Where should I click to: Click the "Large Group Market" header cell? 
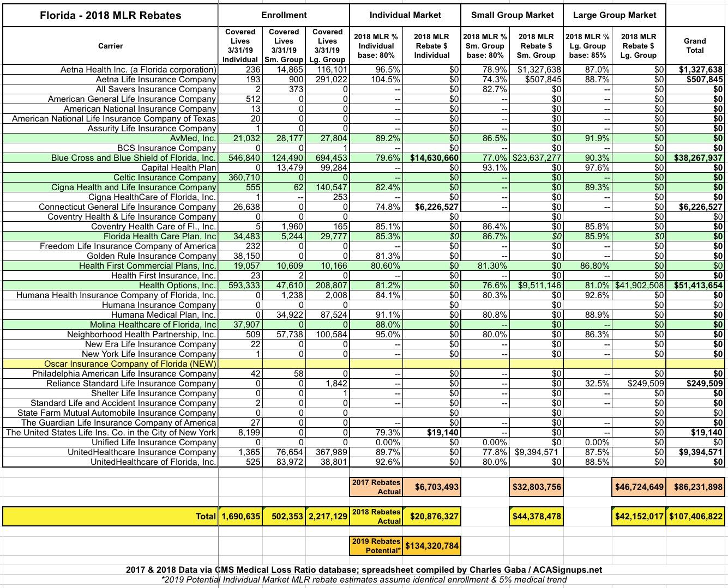pos(615,15)
